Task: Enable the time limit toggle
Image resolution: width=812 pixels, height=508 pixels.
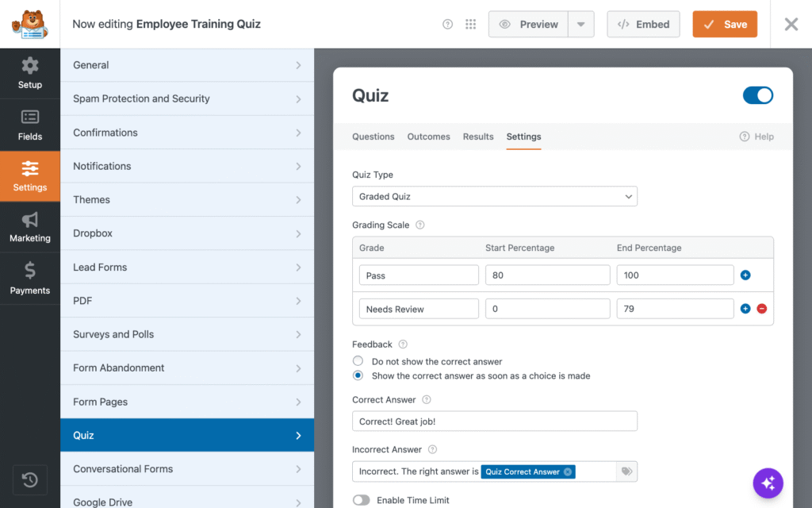Action: [362, 500]
